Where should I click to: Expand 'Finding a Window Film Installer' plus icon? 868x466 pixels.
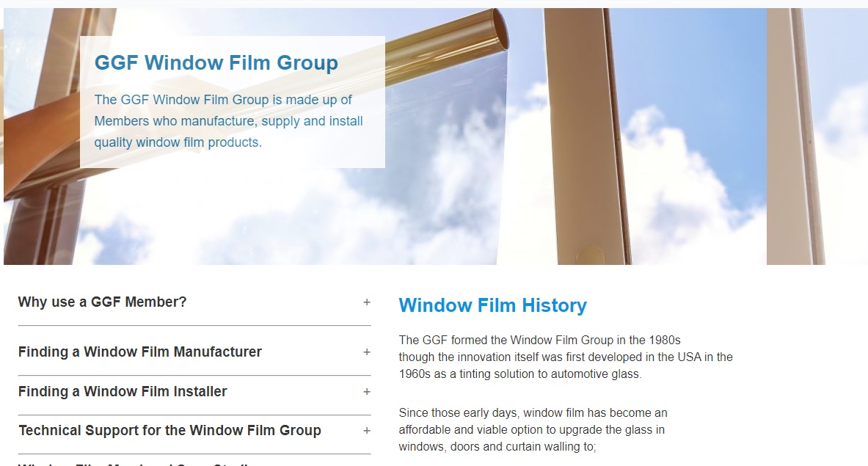(x=366, y=392)
